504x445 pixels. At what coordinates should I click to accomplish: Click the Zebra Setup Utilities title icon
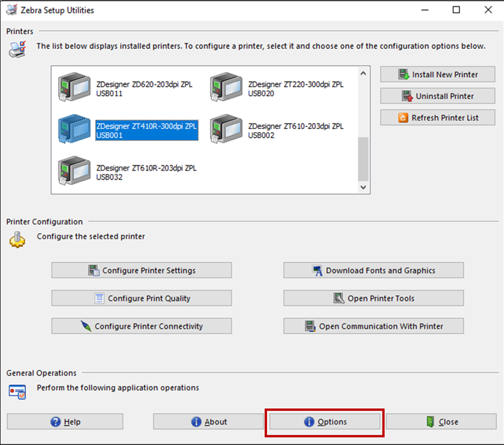12,10
